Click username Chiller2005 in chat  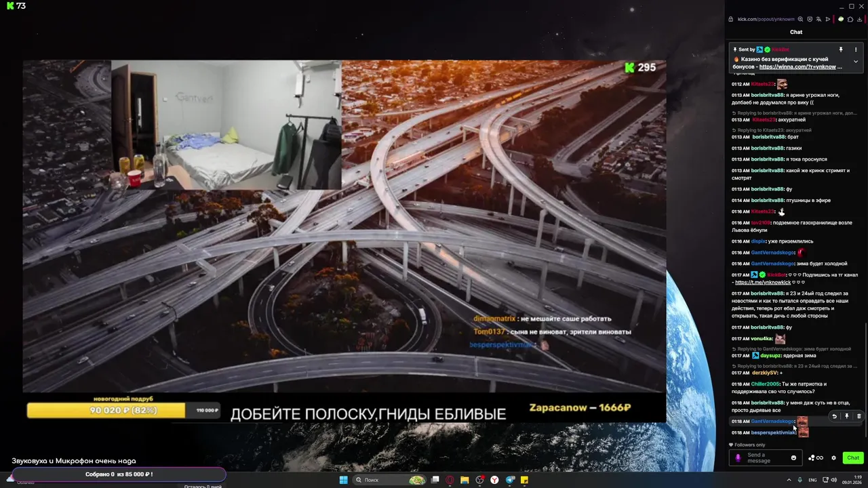(766, 384)
